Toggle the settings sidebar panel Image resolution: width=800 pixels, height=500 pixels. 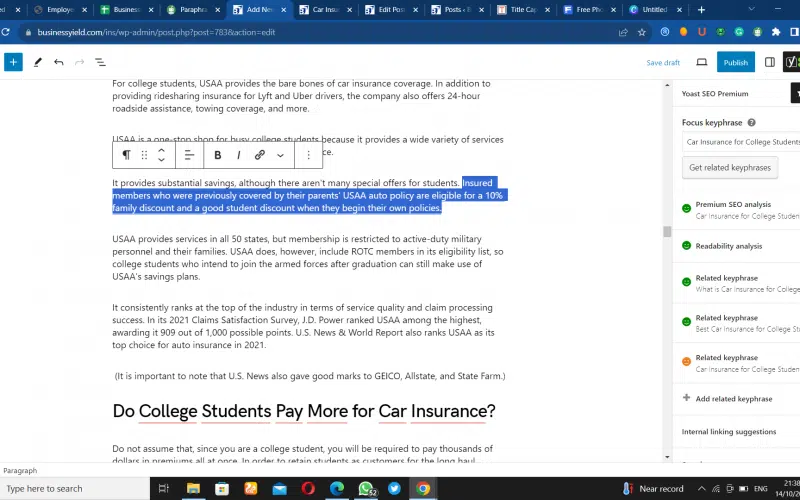(769, 62)
